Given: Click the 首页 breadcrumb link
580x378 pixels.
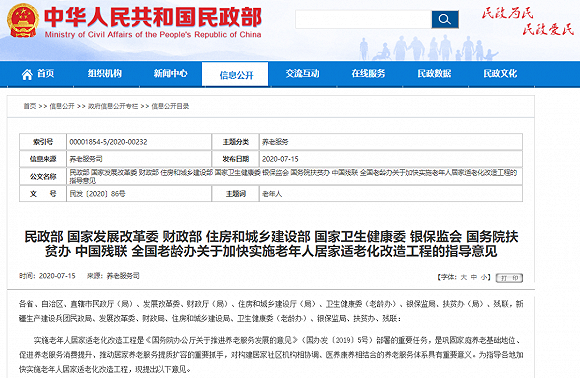Looking at the screenshot, I should coord(30,106).
